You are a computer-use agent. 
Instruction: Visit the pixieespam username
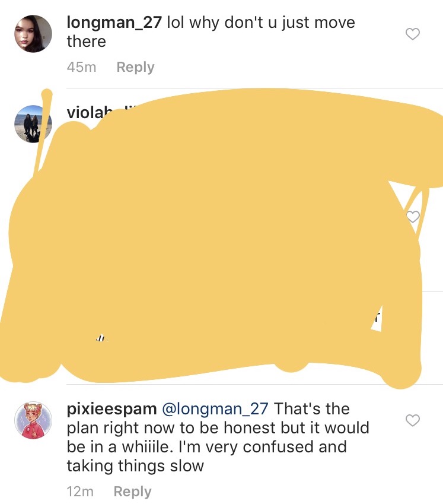[x=111, y=410]
